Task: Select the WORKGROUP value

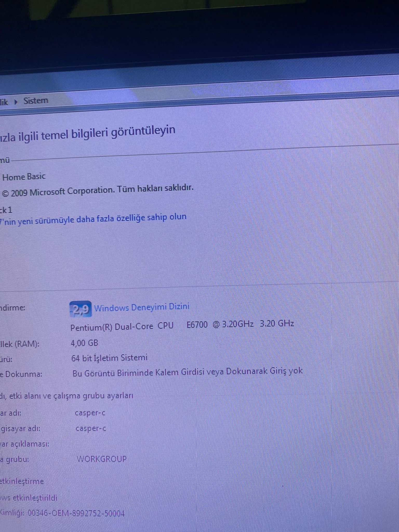Action: pos(102,459)
